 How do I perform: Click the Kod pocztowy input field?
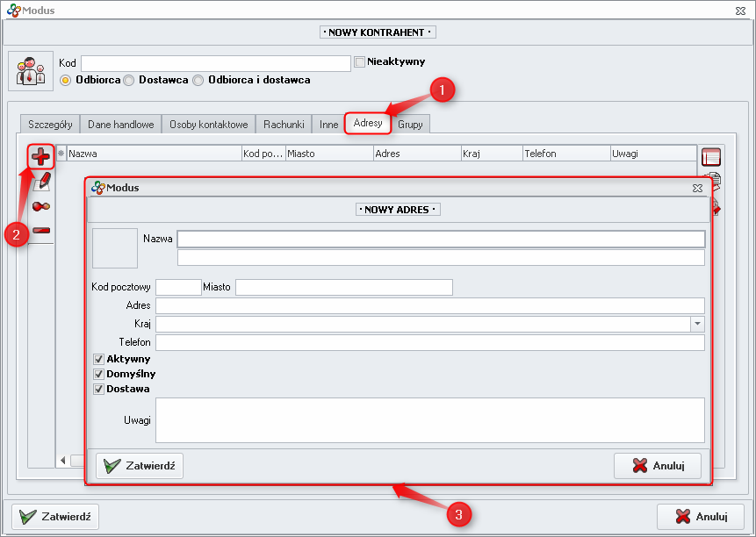(x=178, y=288)
